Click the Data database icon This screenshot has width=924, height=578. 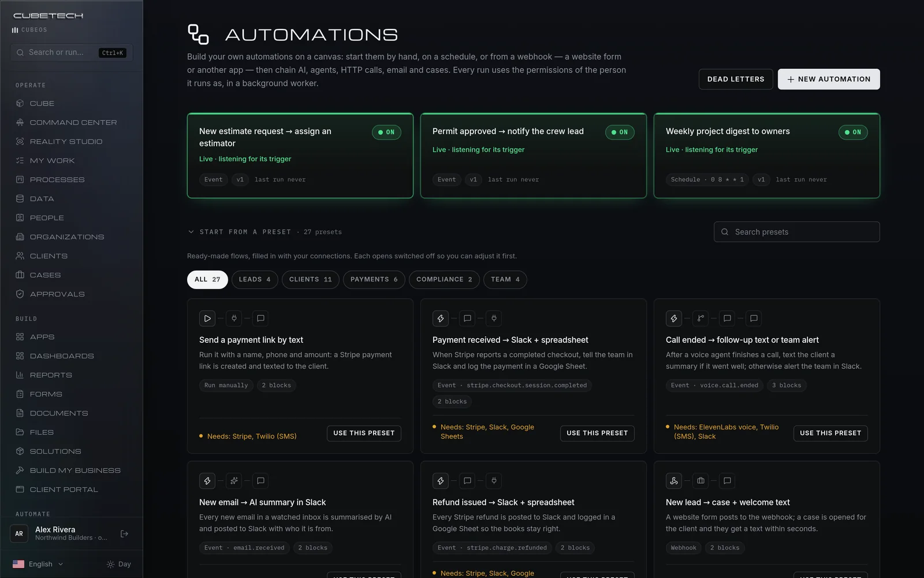pos(20,199)
